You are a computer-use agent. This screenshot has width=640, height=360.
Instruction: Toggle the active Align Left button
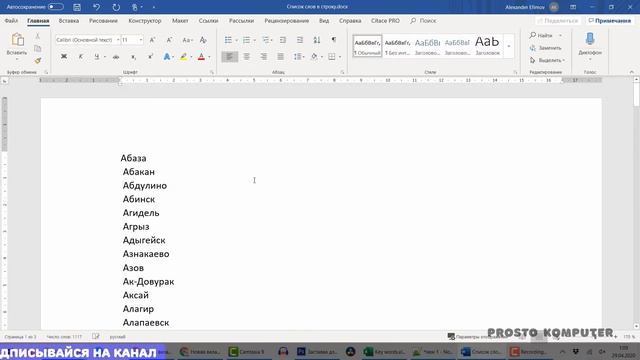pos(229,57)
